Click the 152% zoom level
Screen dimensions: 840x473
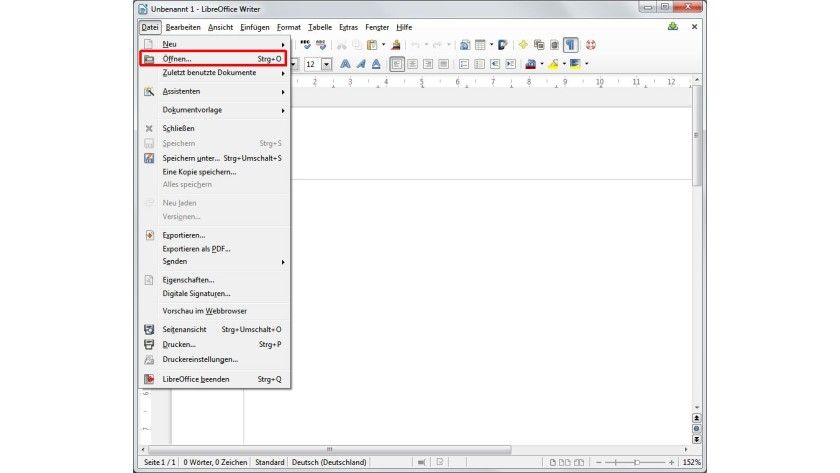click(691, 462)
